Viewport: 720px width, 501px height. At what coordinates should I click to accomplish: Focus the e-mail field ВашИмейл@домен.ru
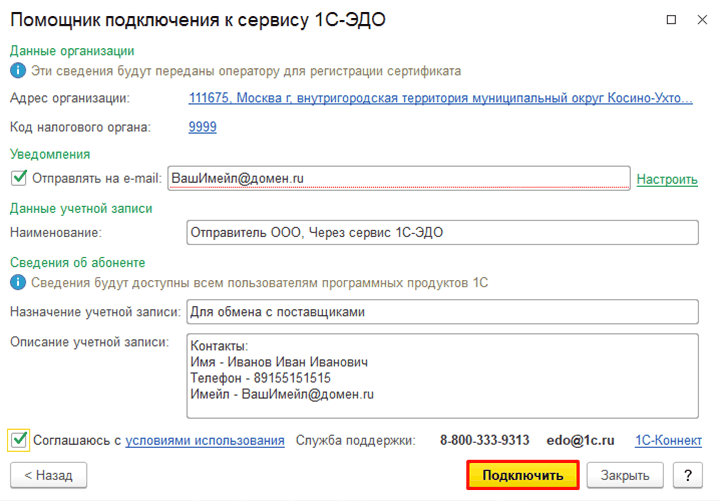[x=399, y=178]
